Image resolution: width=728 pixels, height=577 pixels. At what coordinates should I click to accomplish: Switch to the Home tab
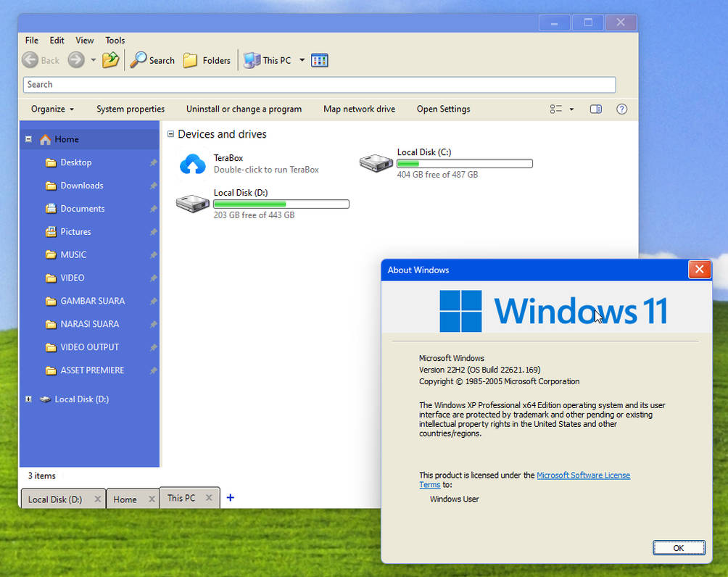click(124, 498)
